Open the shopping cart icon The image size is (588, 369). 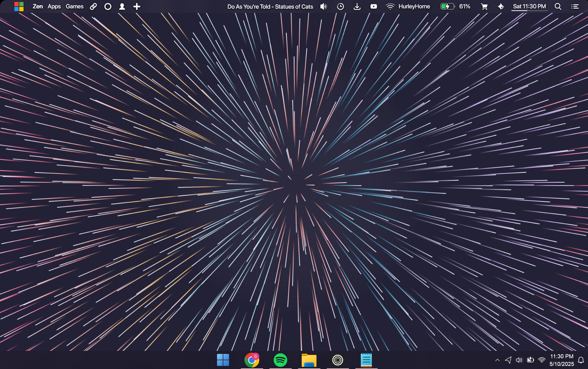484,6
